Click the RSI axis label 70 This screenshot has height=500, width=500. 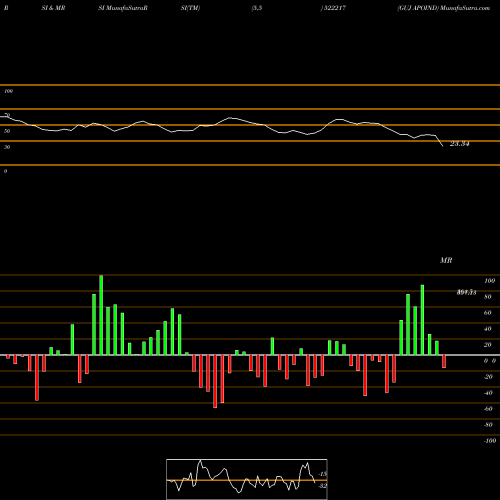(7, 115)
